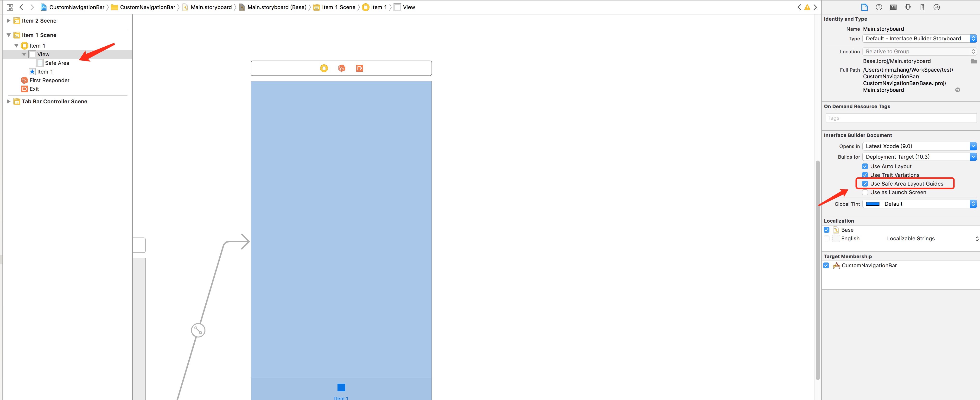Click CustomNavigationBar project in jump bar
Screen dimensions: 980x400
click(x=72, y=7)
